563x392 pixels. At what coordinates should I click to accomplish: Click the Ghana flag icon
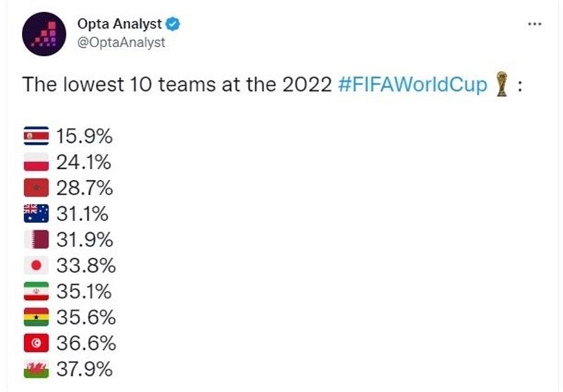pyautogui.click(x=37, y=318)
